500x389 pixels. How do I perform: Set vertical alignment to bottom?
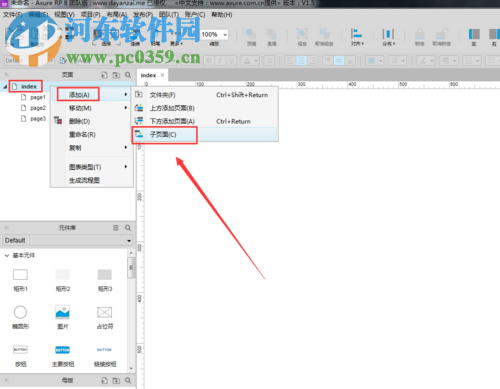[x=350, y=61]
